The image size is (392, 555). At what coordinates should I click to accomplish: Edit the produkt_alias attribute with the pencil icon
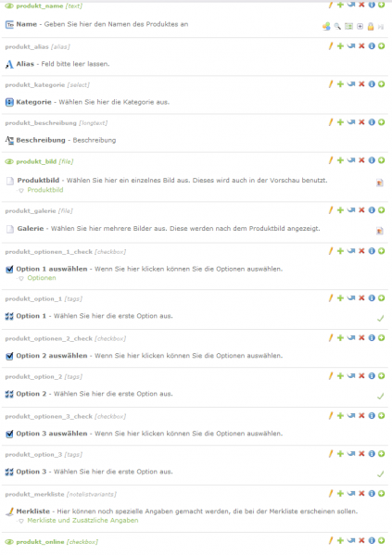tap(331, 46)
